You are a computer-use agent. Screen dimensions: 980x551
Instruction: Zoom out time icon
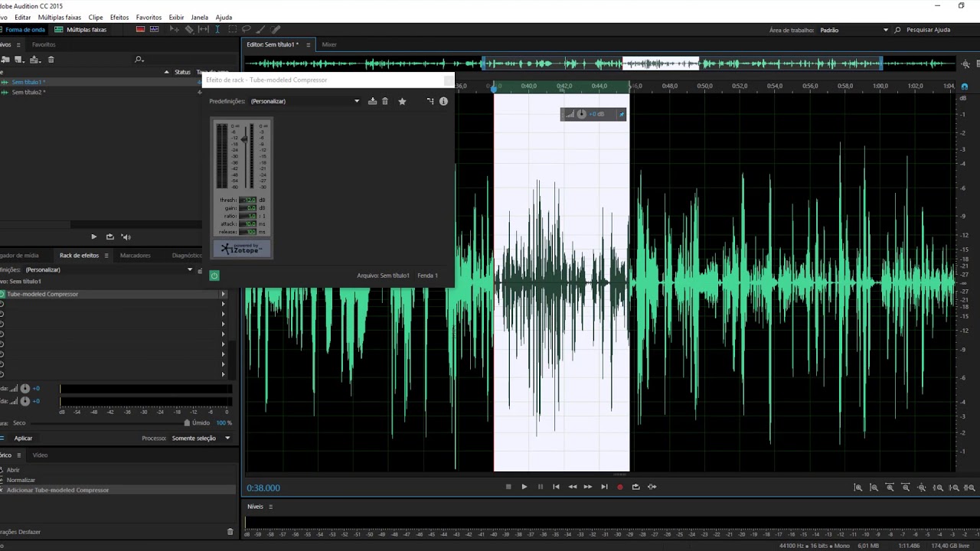click(x=906, y=487)
